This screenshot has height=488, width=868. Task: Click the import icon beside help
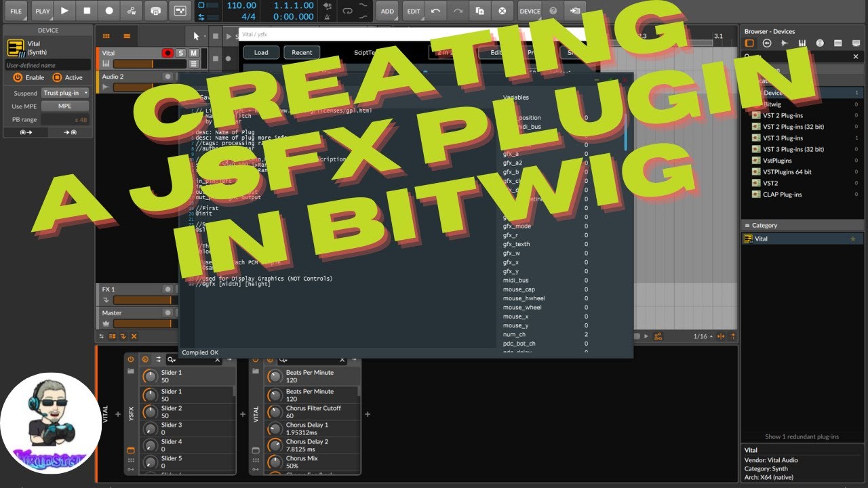[574, 11]
